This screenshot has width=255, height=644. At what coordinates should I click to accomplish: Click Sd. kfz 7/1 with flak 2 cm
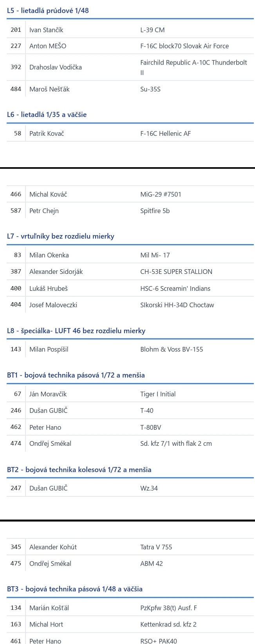click(176, 443)
